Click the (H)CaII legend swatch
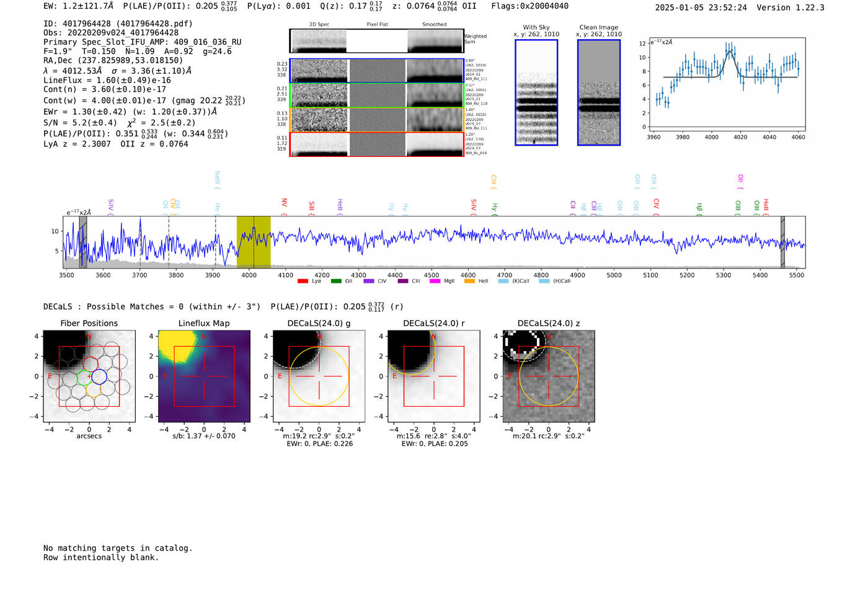The height and width of the screenshot is (591, 868). coord(544,282)
